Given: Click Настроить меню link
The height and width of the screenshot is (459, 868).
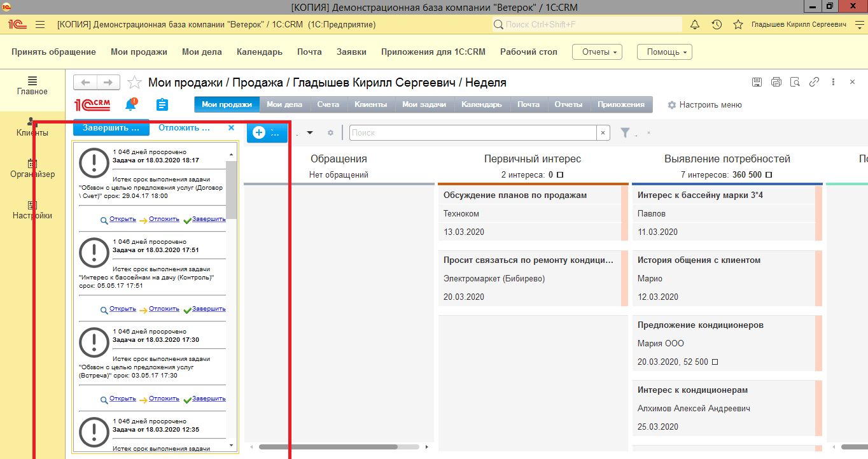Looking at the screenshot, I should (710, 104).
